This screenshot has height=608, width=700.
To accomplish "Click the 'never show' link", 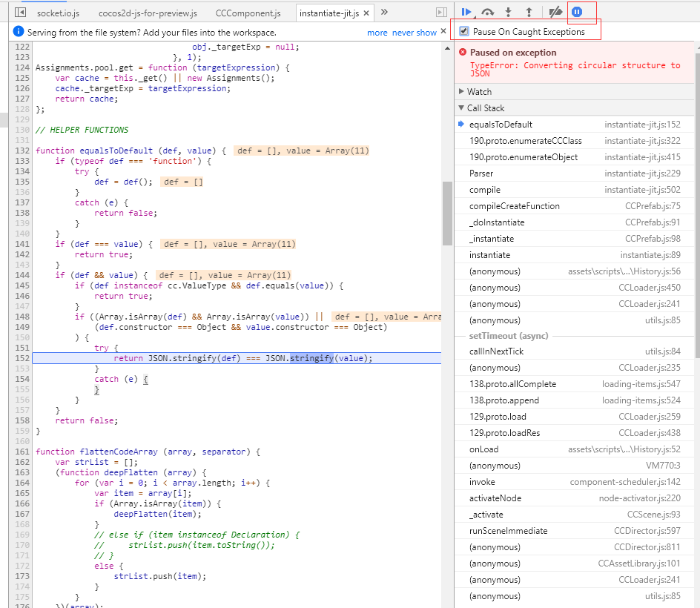I will (x=415, y=33).
